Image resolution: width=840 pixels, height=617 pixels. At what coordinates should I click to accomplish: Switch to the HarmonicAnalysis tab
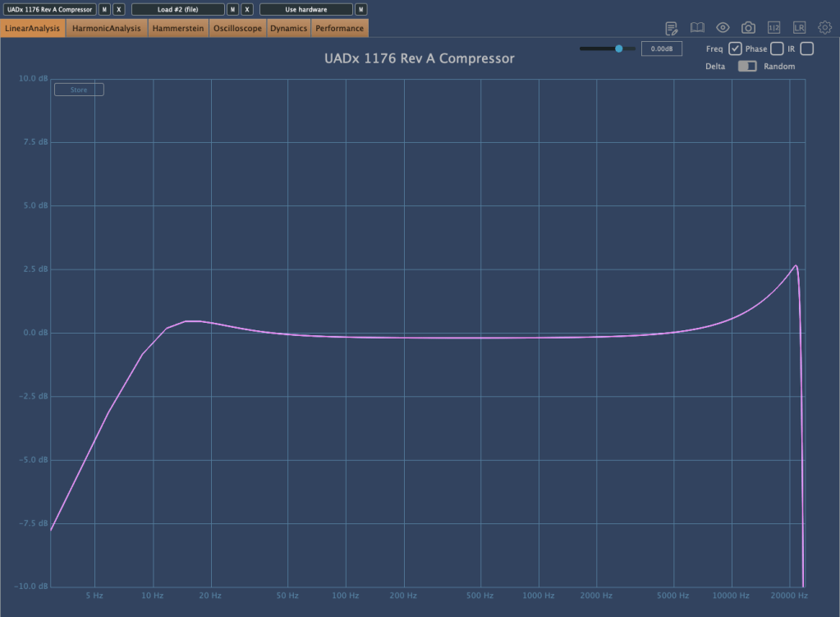tap(107, 29)
